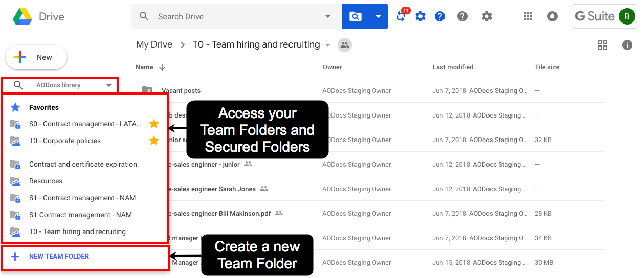
Task: Open the Resources team folder
Action: 46,181
